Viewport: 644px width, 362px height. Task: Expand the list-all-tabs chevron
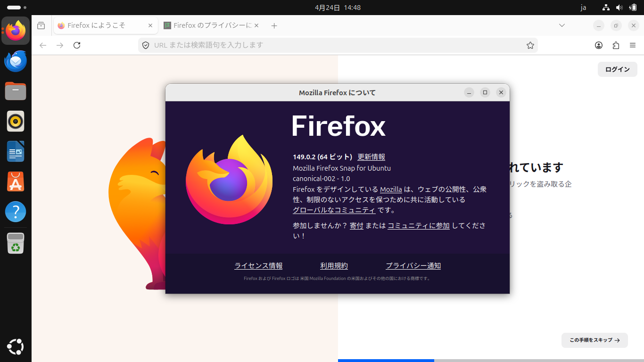click(x=561, y=25)
